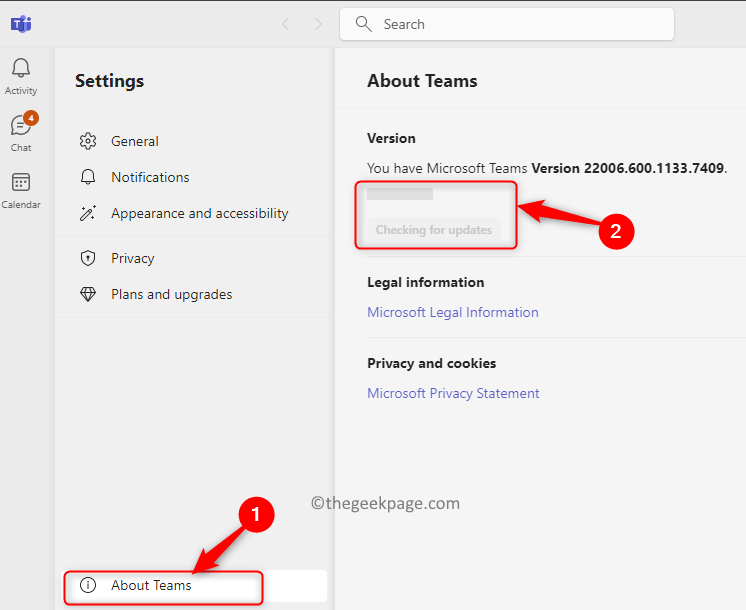Image resolution: width=746 pixels, height=610 pixels.
Task: Click the Settings heading
Action: (x=109, y=81)
